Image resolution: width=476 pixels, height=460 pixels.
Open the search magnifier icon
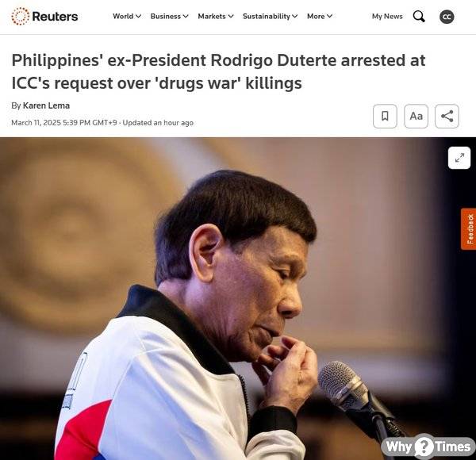[419, 17]
